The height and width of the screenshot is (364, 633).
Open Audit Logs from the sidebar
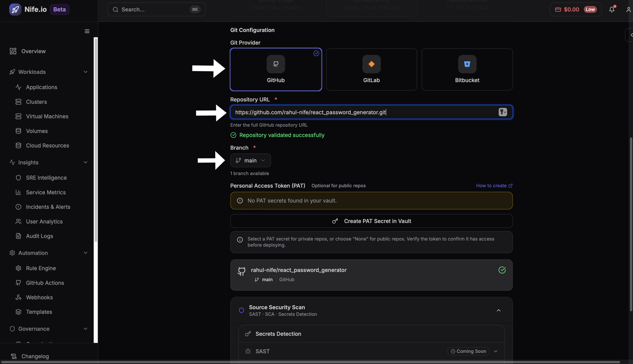(x=39, y=236)
